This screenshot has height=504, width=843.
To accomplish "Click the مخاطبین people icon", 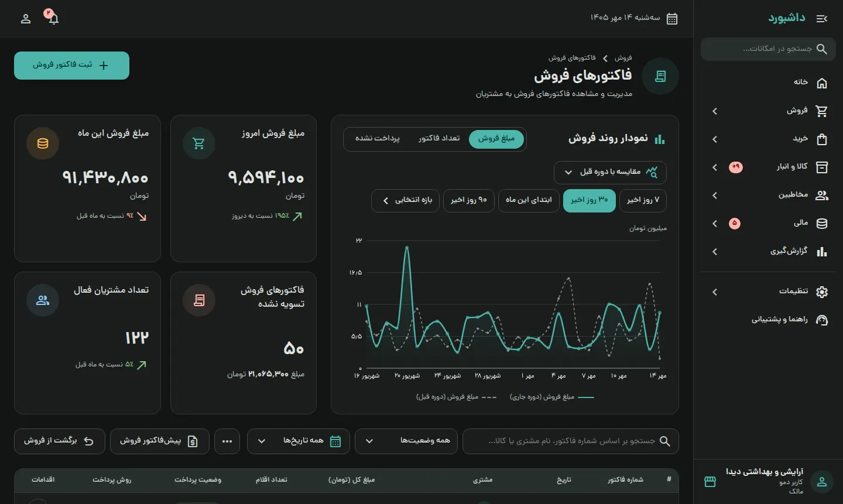I will pyautogui.click(x=822, y=196).
